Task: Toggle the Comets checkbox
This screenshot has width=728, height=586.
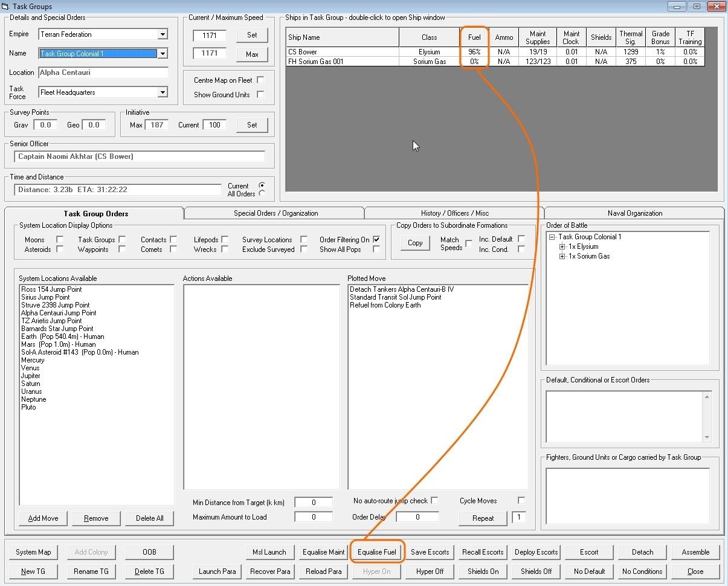Action: click(173, 249)
